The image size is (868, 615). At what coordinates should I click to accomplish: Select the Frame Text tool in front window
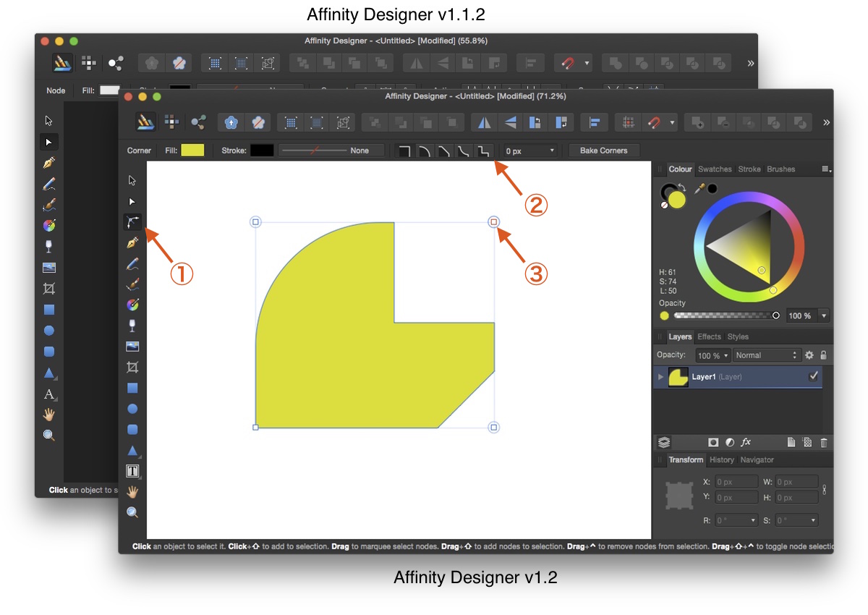point(132,471)
